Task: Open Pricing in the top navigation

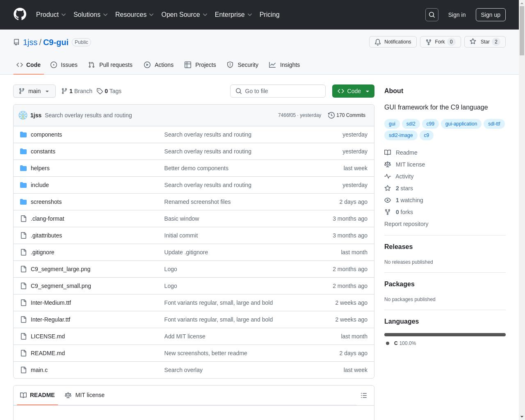Action: click(x=269, y=15)
